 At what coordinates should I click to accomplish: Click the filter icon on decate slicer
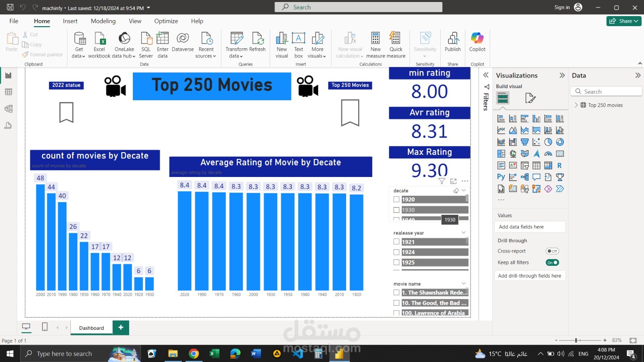[x=442, y=181]
